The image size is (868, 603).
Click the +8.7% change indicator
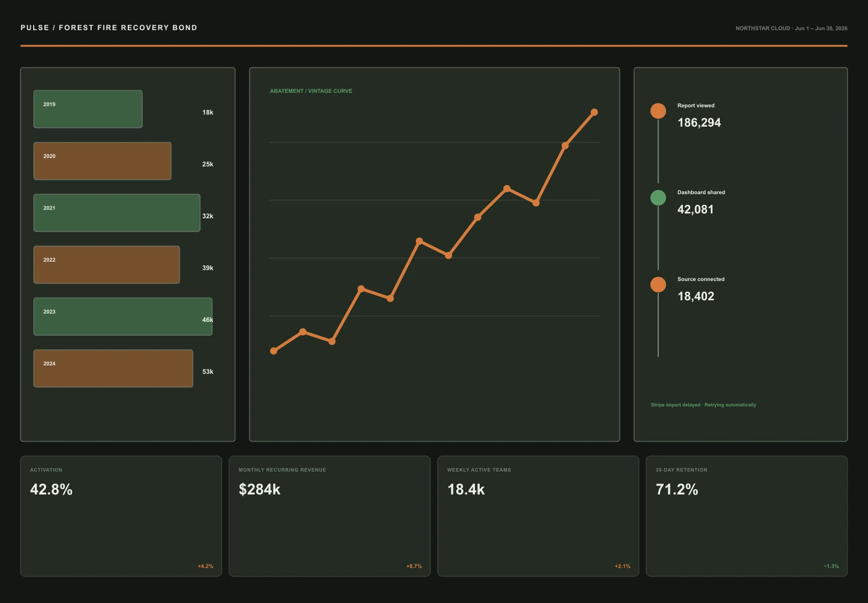(x=414, y=566)
